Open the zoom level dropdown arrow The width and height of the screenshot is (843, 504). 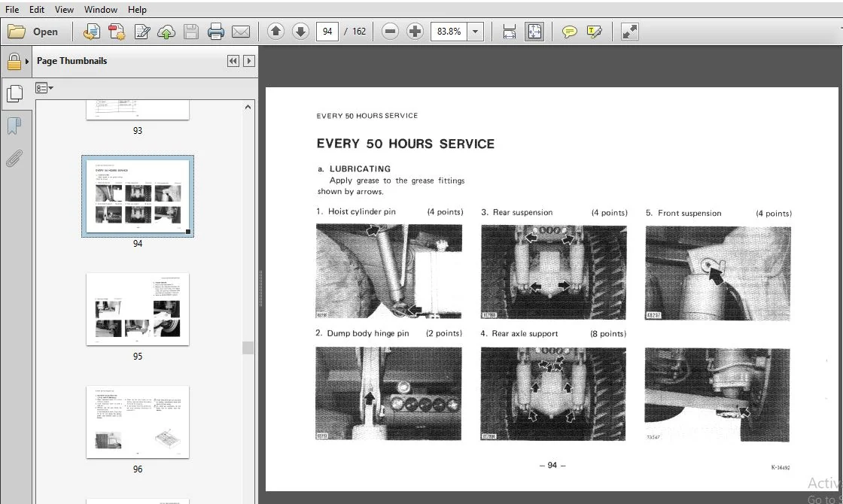click(x=475, y=31)
